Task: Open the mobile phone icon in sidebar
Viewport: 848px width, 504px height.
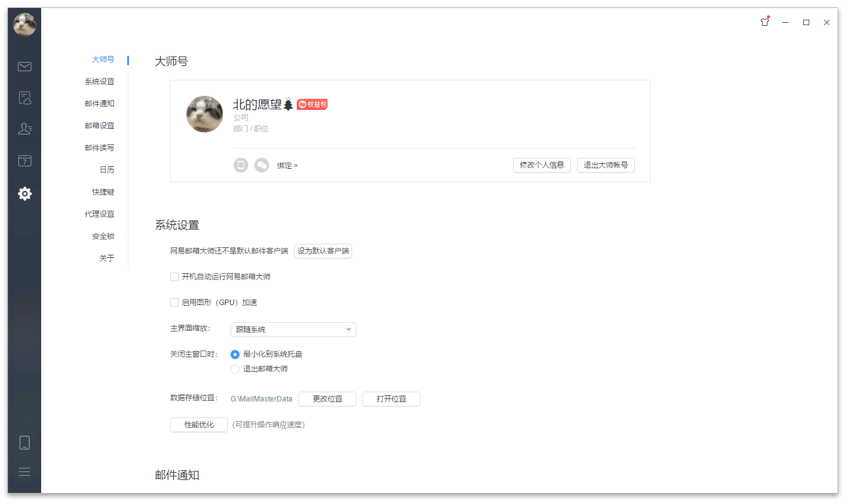Action: pyautogui.click(x=25, y=443)
